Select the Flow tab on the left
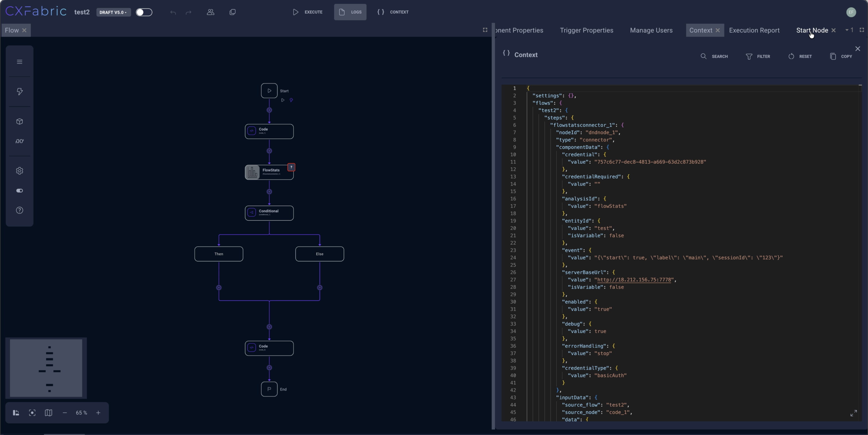The image size is (868, 435). [x=12, y=30]
